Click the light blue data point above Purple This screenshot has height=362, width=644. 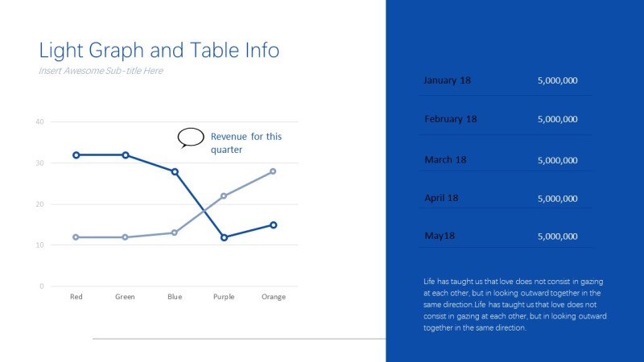(224, 195)
